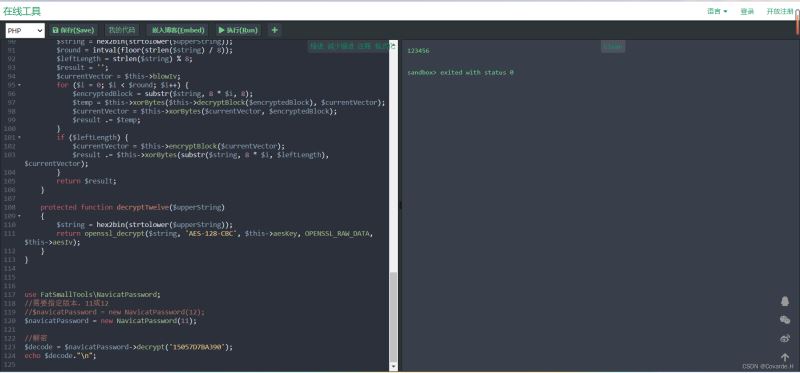This screenshot has height=373, width=800.
Task: Click the clear button above the output panel
Action: 613,46
